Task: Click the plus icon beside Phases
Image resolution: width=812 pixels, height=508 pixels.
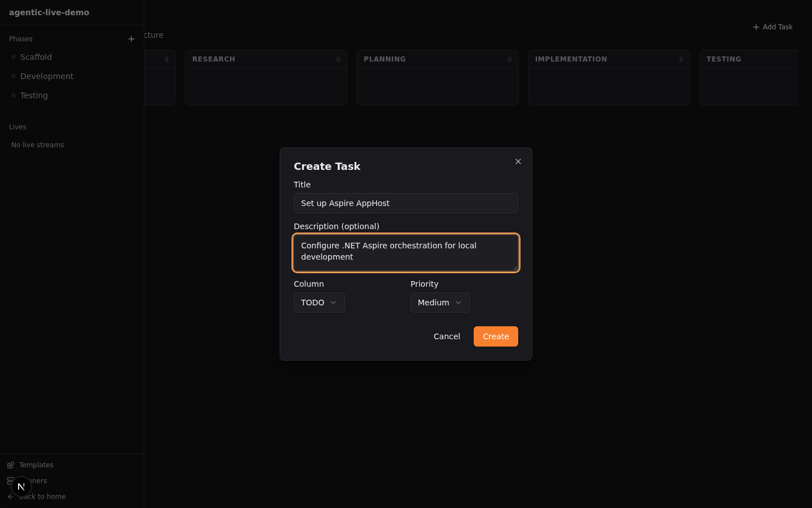Action: 131,39
